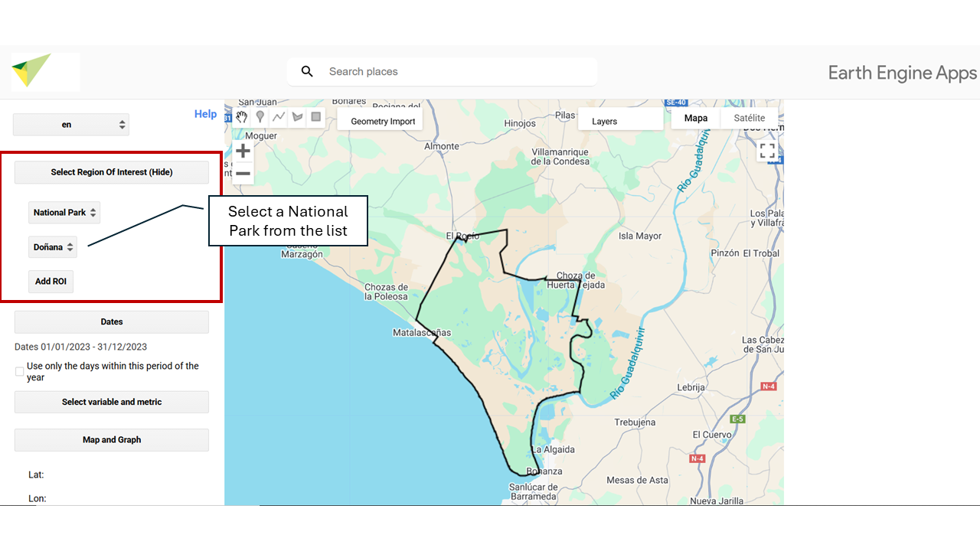This screenshot has width=980, height=551.
Task: Select the line drawing tool
Action: click(x=279, y=117)
